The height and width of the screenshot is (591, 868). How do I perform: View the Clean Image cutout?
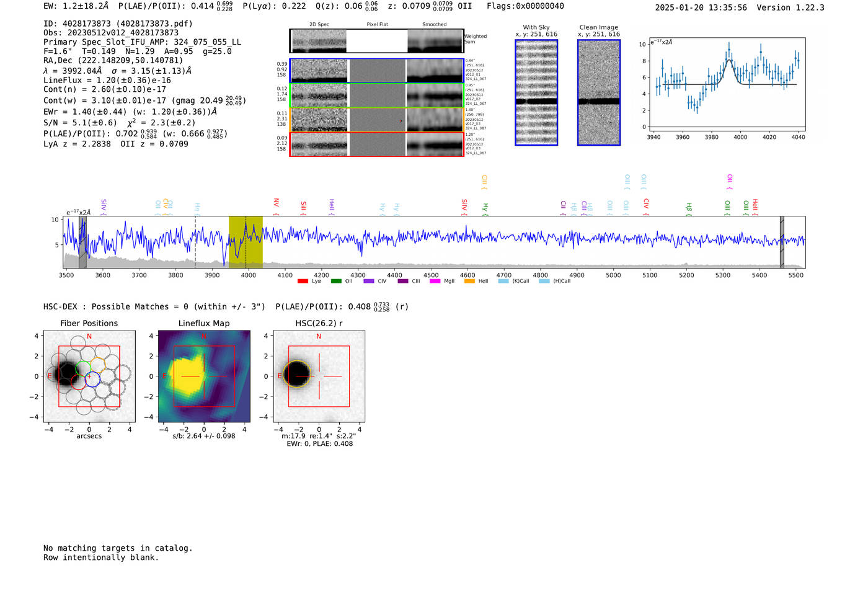click(599, 92)
